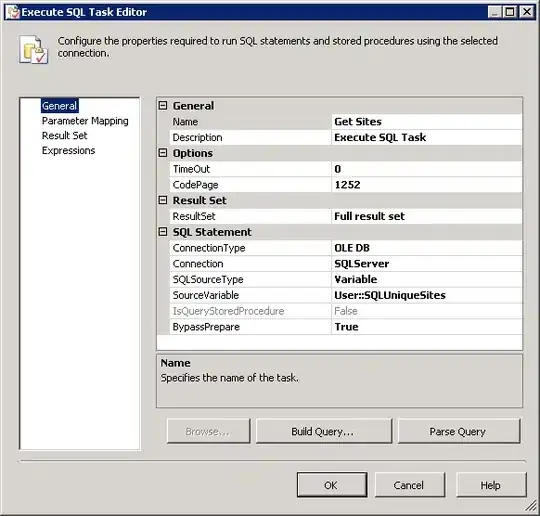Collapse the SQL Statement property section
The width and height of the screenshot is (540, 516).
pos(163,231)
